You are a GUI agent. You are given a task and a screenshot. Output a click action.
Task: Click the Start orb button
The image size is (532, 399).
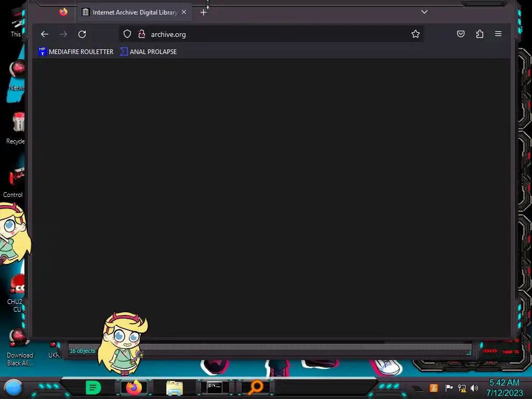[x=14, y=388]
